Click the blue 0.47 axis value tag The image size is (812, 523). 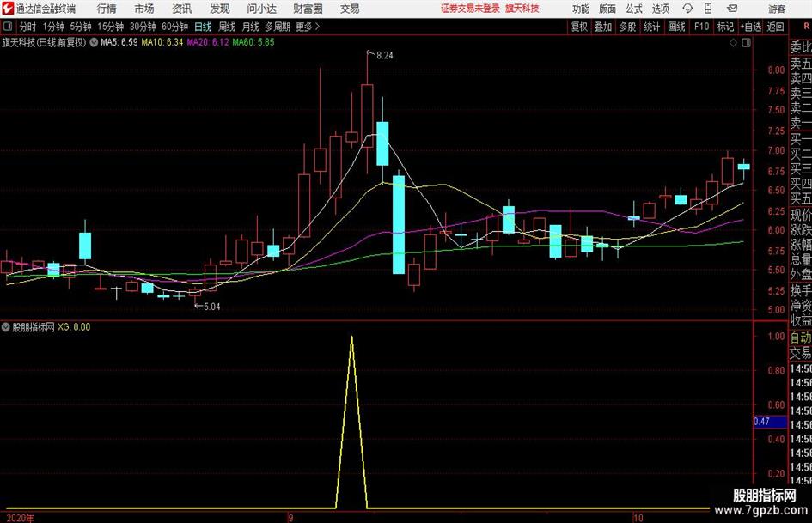click(x=770, y=422)
